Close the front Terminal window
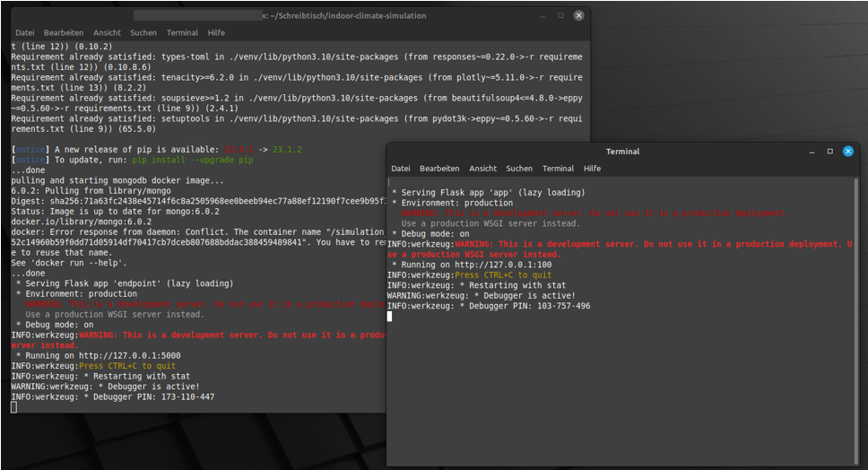Image resolution: width=868 pixels, height=470 pixels. tap(847, 152)
